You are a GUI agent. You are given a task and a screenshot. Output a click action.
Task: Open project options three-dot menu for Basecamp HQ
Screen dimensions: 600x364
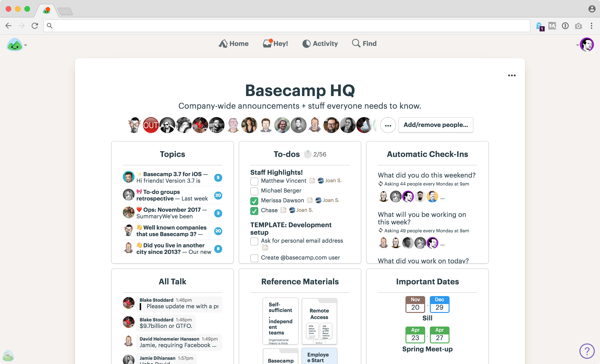pyautogui.click(x=512, y=75)
